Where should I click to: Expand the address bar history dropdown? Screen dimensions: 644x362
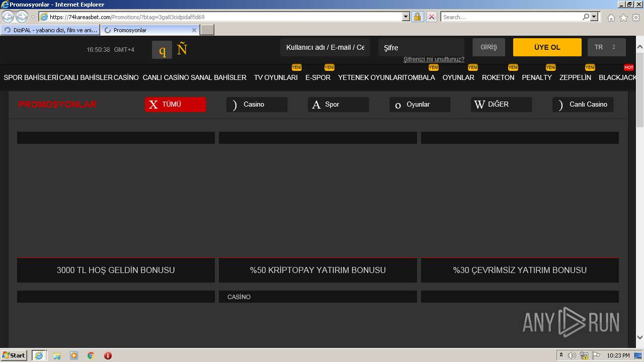point(406,17)
